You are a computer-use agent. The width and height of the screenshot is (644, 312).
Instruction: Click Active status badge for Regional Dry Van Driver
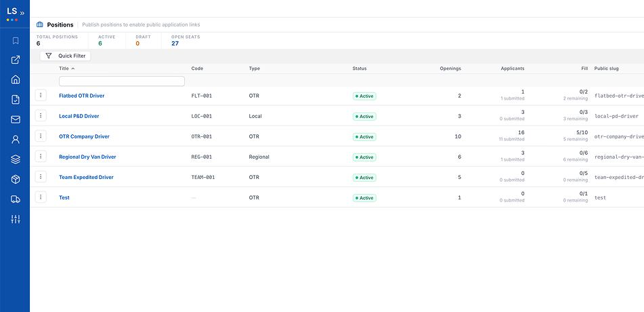pyautogui.click(x=364, y=157)
